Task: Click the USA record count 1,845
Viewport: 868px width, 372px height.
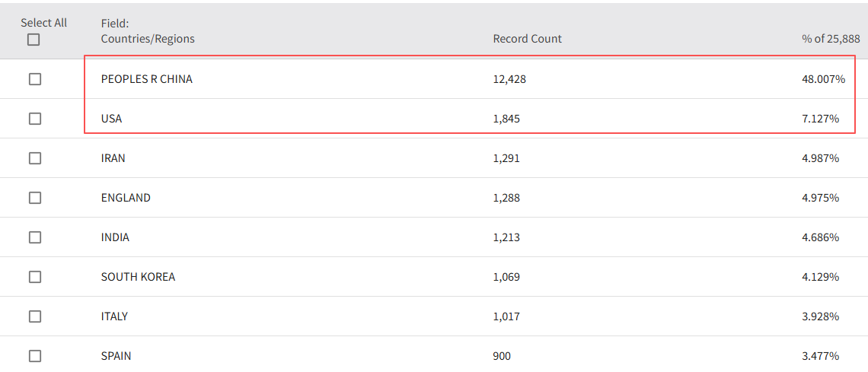Action: tap(506, 119)
